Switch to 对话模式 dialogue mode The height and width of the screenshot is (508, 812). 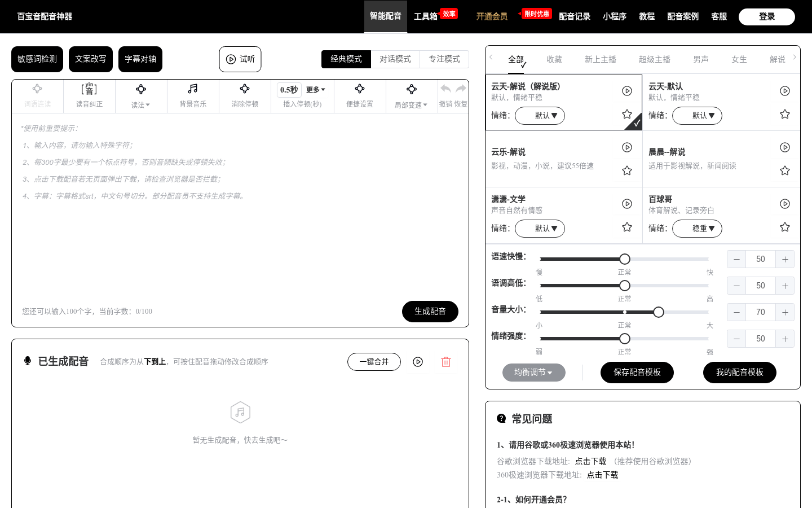coord(395,59)
